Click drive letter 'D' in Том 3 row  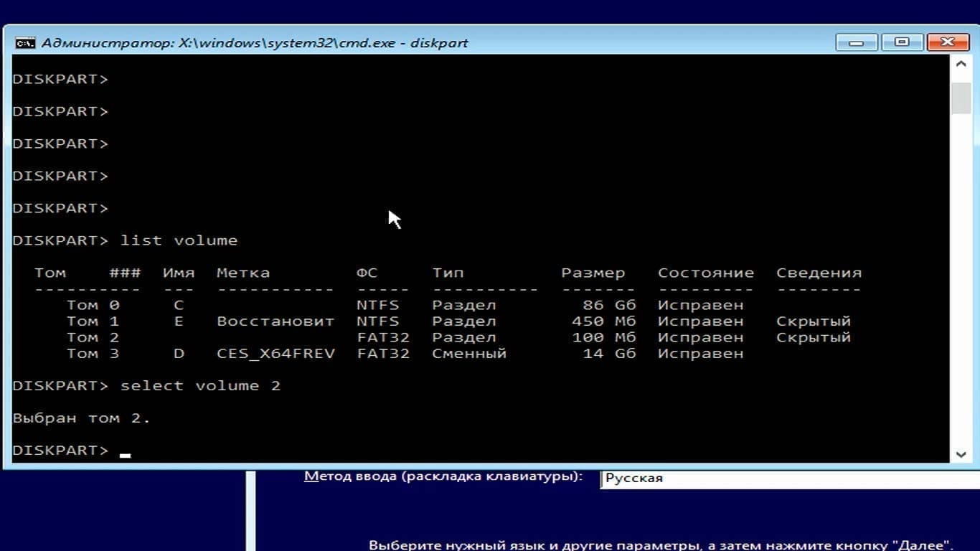179,354
